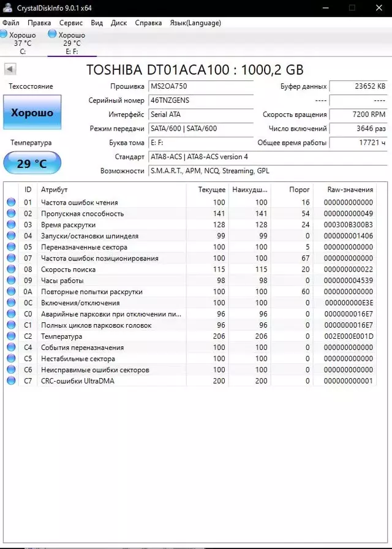Click raw value 000000001406
Screen dimensions: 392x549
click(x=349, y=236)
